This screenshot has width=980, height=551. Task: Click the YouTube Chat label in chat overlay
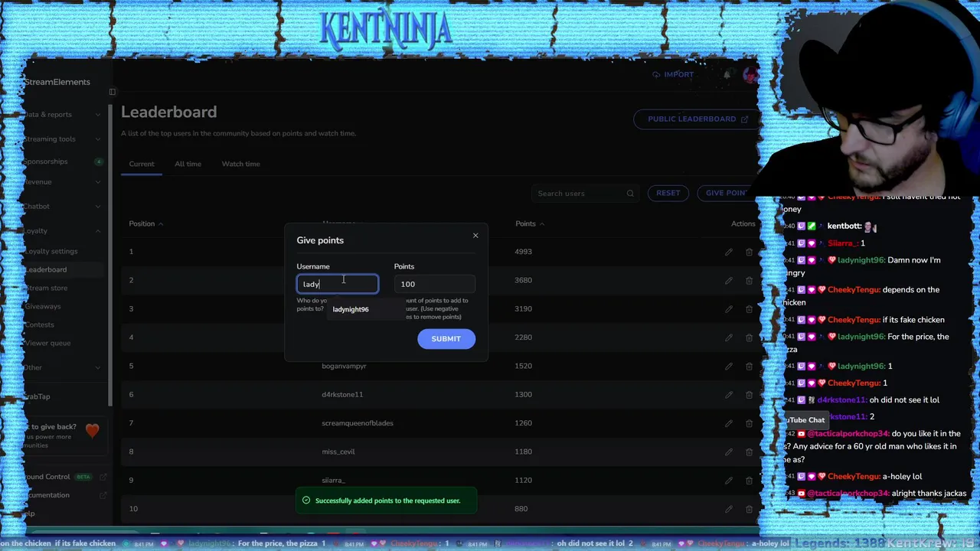[806, 420]
